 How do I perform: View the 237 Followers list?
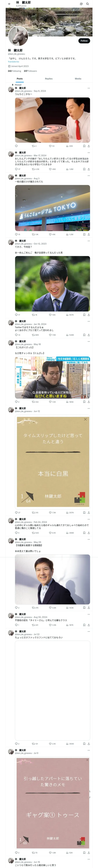coord(30,71)
